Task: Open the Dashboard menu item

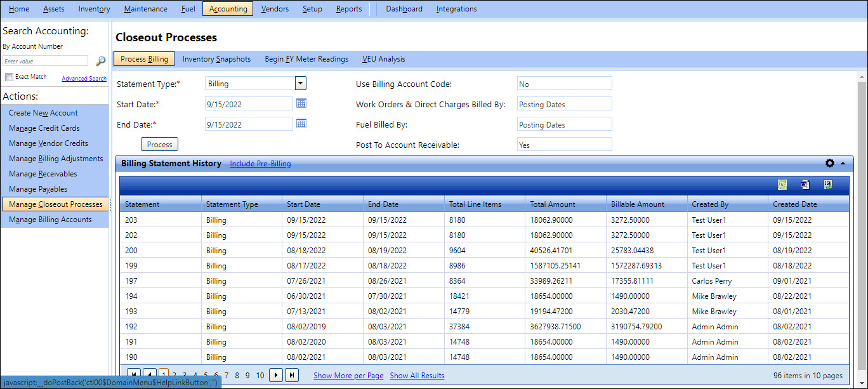Action: (404, 9)
